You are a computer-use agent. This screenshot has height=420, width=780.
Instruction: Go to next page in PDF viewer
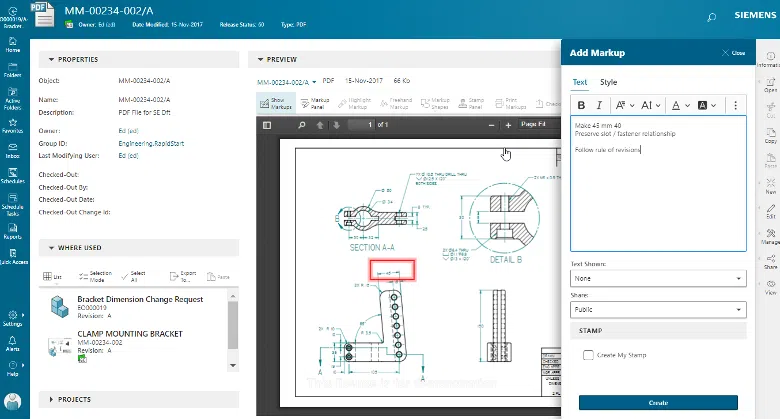pyautogui.click(x=336, y=125)
